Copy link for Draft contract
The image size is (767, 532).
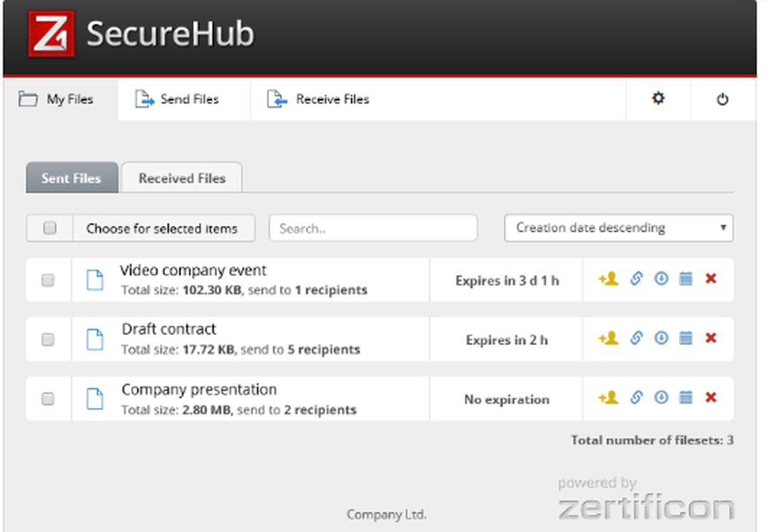[x=636, y=338]
